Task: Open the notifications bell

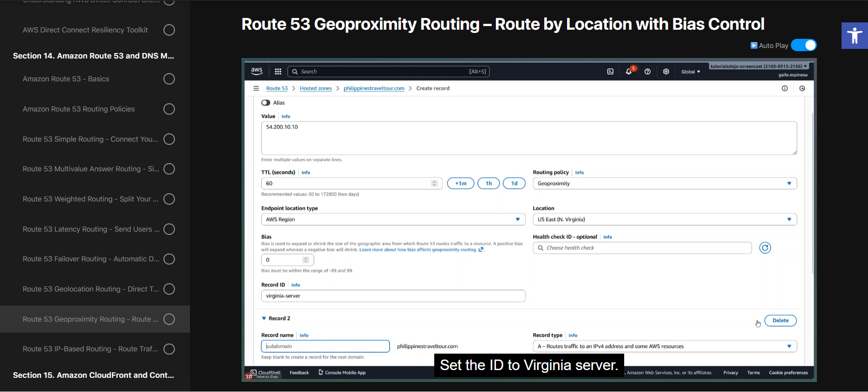Action: tap(629, 72)
